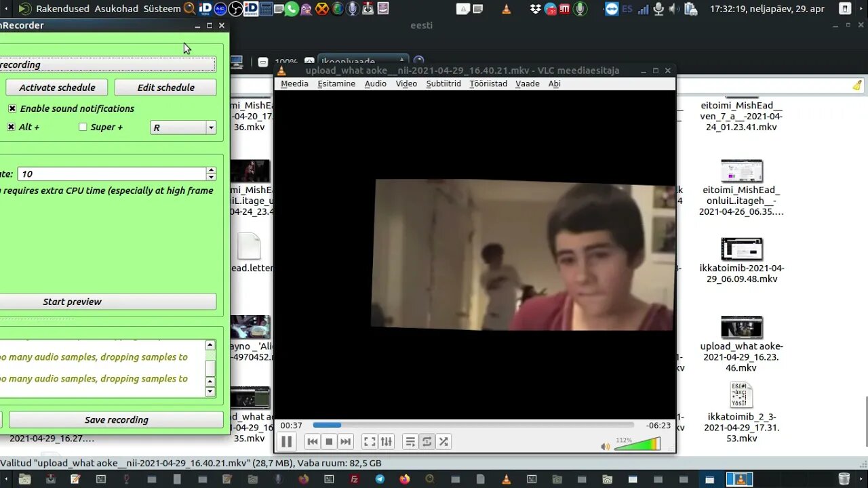Click the clock showing 17:32:19
This screenshot has width=868, height=488.
[x=767, y=9]
